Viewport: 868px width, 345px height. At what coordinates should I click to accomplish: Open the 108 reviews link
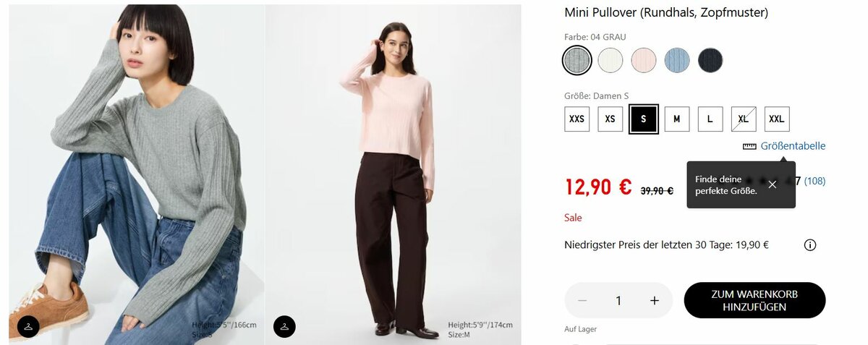coord(814,181)
